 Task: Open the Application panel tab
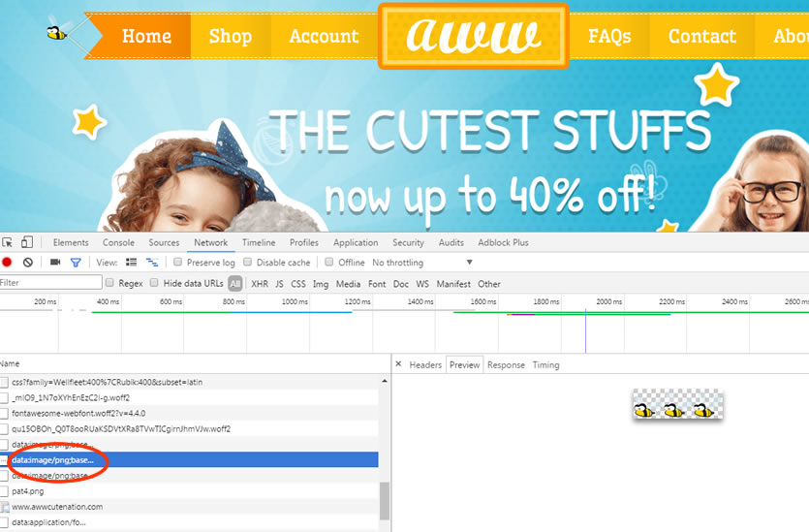click(356, 242)
